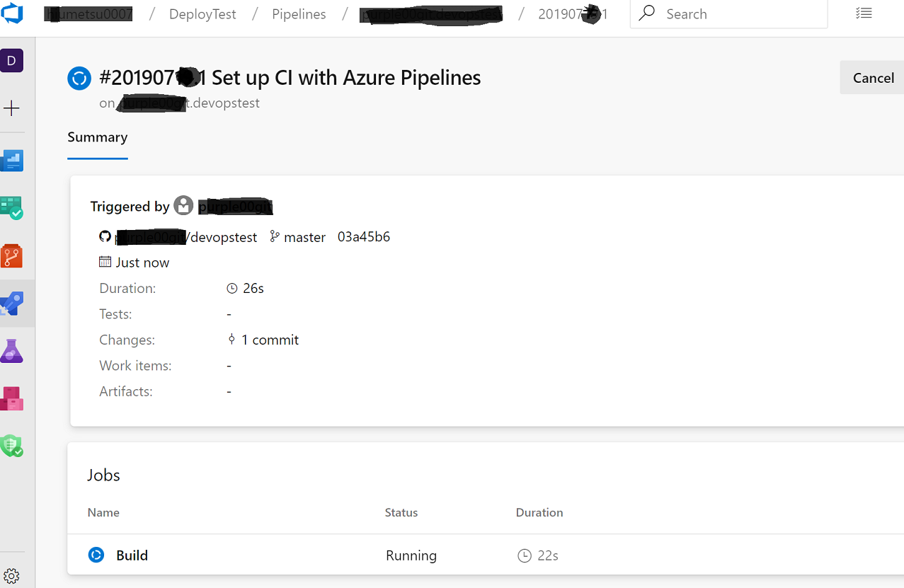Open Test Plans from the left sidebar

tap(12, 350)
